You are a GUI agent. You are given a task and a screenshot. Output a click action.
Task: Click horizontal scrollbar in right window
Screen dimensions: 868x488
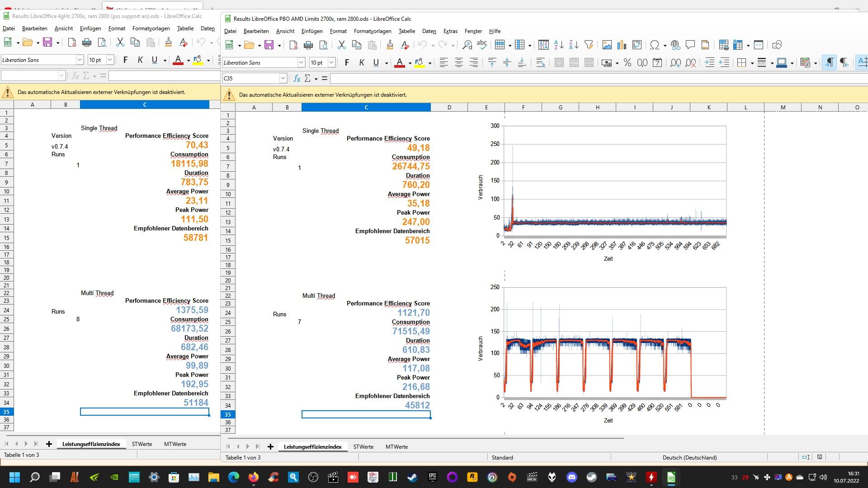coord(426,438)
